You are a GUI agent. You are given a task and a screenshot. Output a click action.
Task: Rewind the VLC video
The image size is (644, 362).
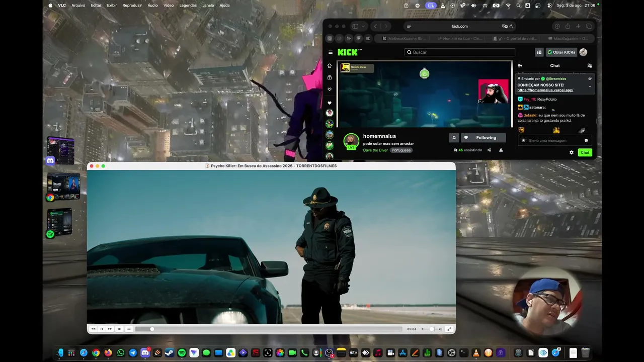93,329
